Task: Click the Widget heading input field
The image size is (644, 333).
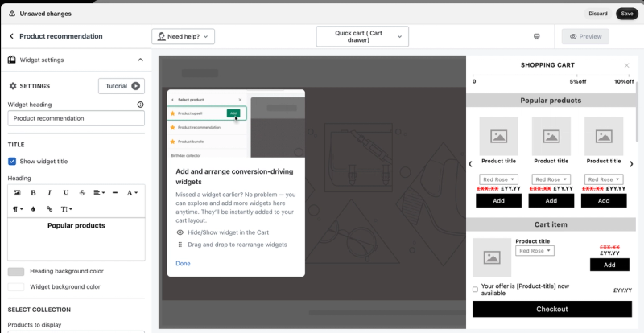Action: tap(76, 118)
